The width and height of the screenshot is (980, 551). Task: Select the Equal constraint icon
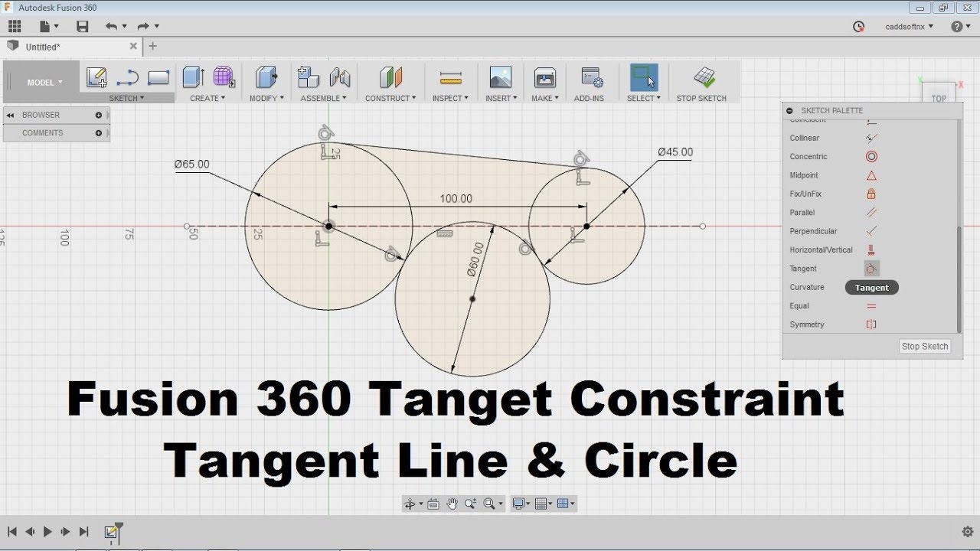point(871,306)
